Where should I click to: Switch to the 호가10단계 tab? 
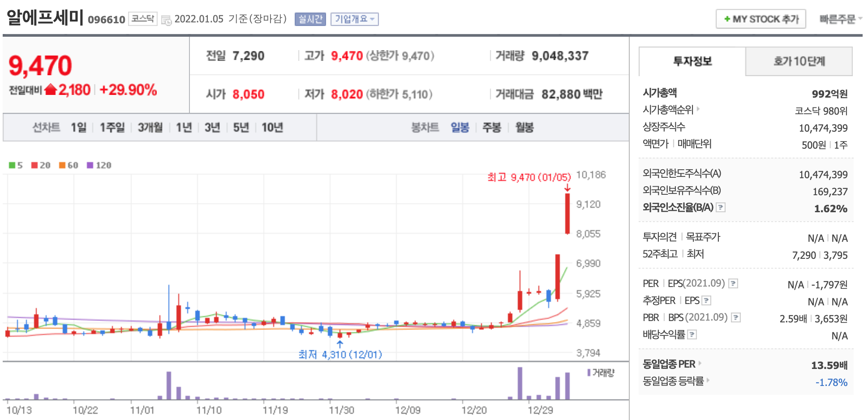click(x=799, y=61)
